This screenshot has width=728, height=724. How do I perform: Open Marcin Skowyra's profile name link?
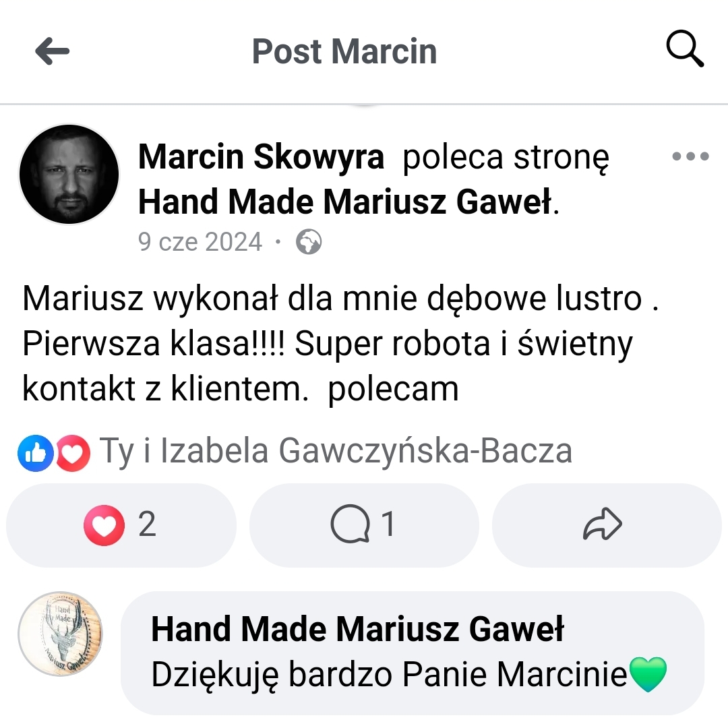tap(261, 157)
